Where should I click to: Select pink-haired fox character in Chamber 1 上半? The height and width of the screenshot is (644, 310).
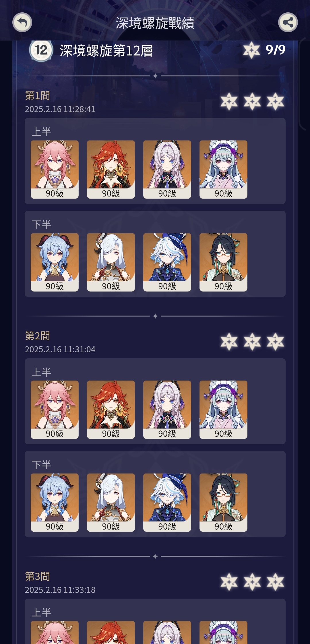[x=55, y=170]
